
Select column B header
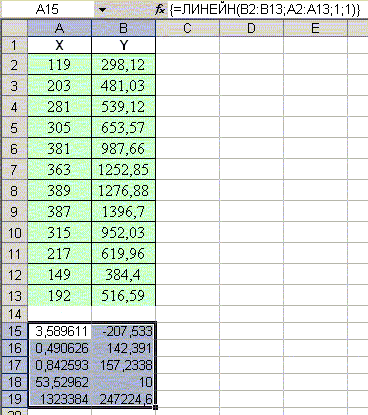pos(123,28)
